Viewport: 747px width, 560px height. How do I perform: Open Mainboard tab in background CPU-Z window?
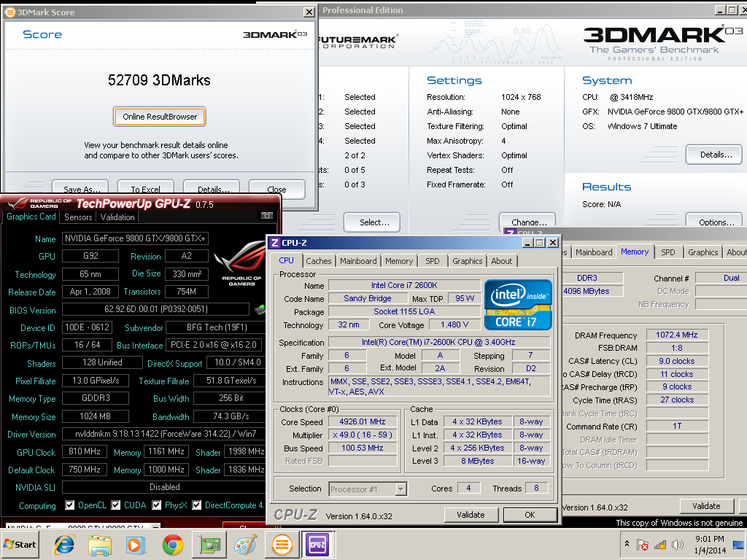594,252
